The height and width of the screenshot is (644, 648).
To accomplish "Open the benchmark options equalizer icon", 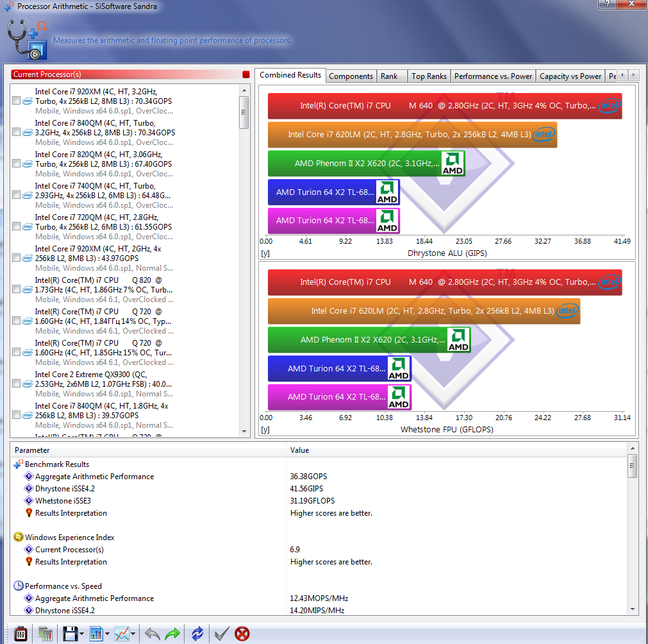I will [x=21, y=633].
